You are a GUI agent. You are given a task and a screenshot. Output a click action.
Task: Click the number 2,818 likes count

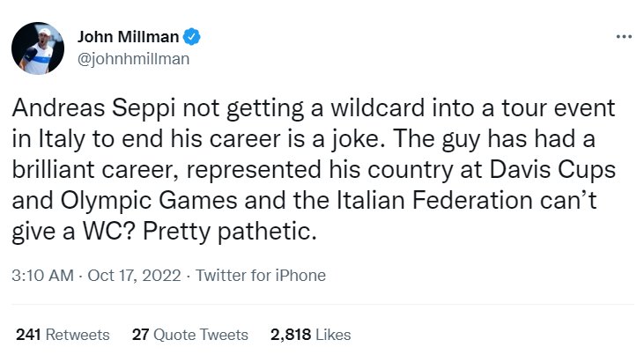pyautogui.click(x=291, y=335)
